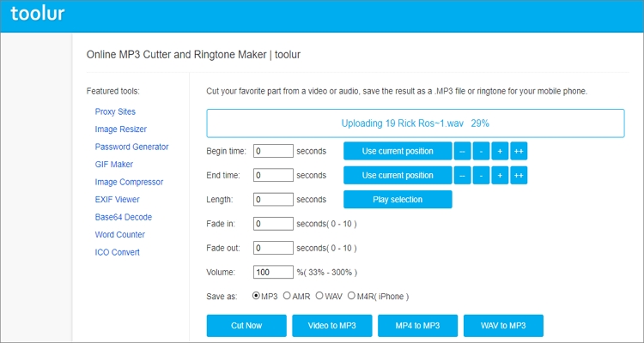Screen dimensions: 644x343
Task: Select AMR as the save format
Action: click(287, 296)
